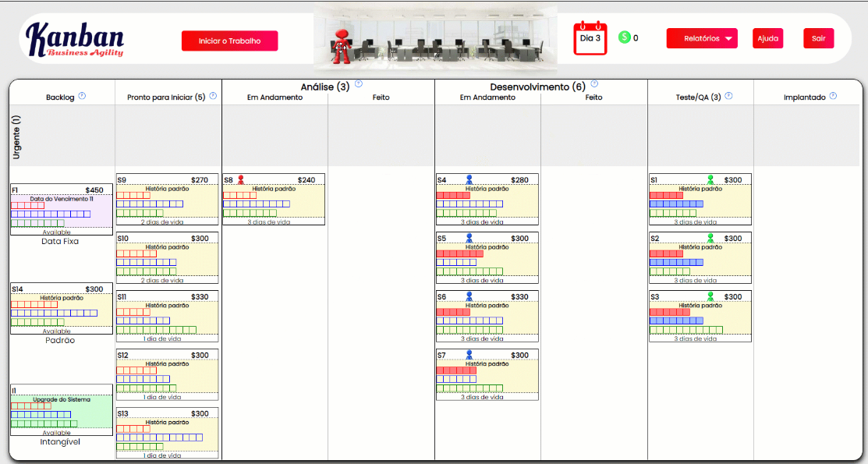Click the green dollar balance icon
The height and width of the screenshot is (464, 868).
pos(624,37)
